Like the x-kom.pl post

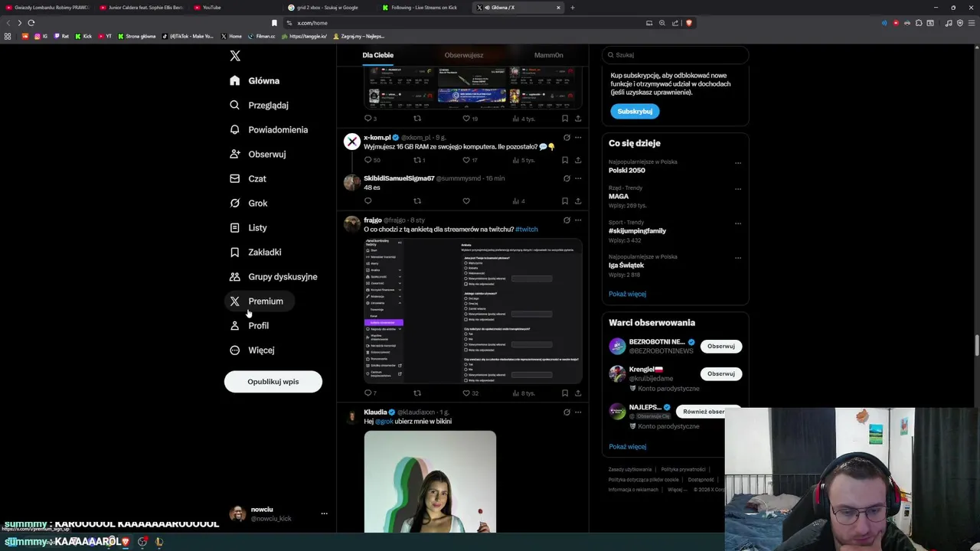(x=466, y=160)
